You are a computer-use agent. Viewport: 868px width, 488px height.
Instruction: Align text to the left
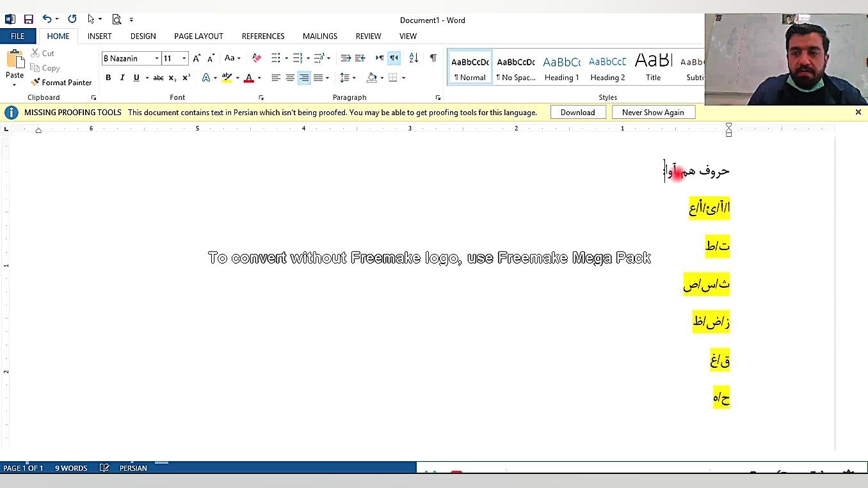coord(276,78)
